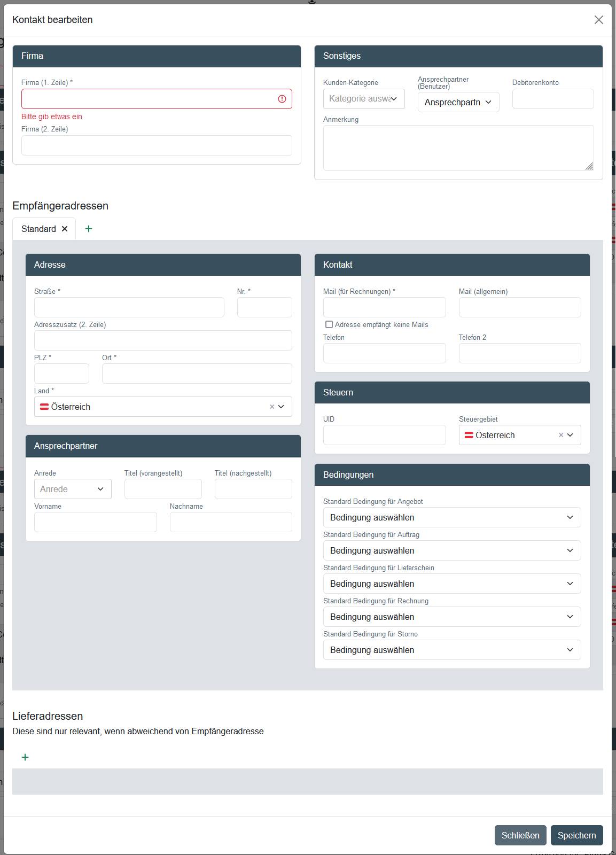This screenshot has height=855, width=616.
Task: Clear the Steuergebiet selection with x
Action: (561, 435)
